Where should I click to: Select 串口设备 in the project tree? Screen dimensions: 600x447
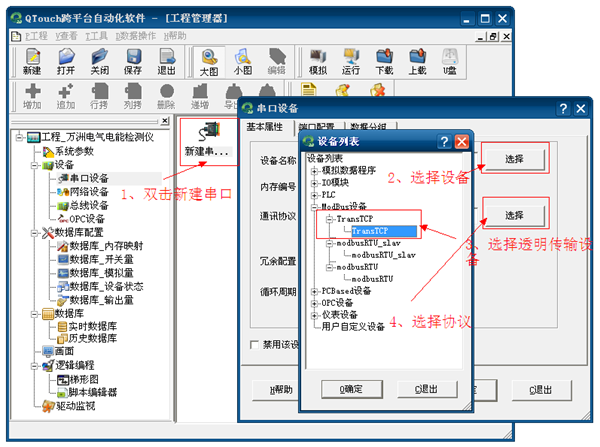tap(88, 178)
